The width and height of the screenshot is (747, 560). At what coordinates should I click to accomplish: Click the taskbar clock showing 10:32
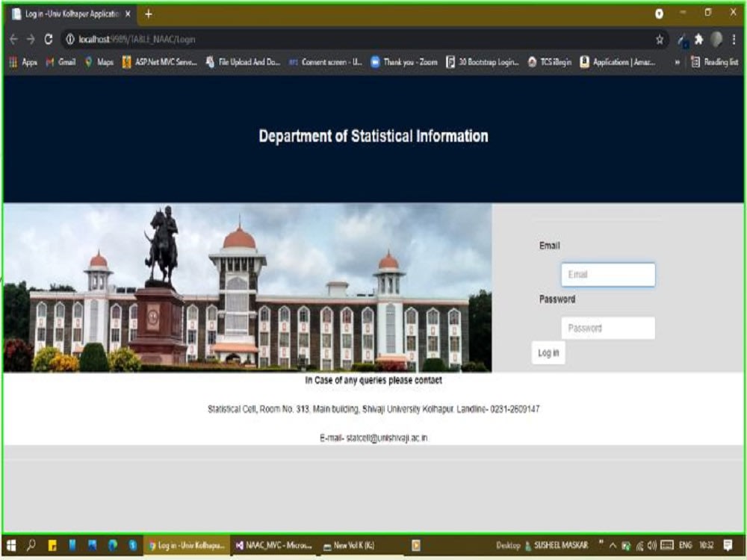point(707,546)
